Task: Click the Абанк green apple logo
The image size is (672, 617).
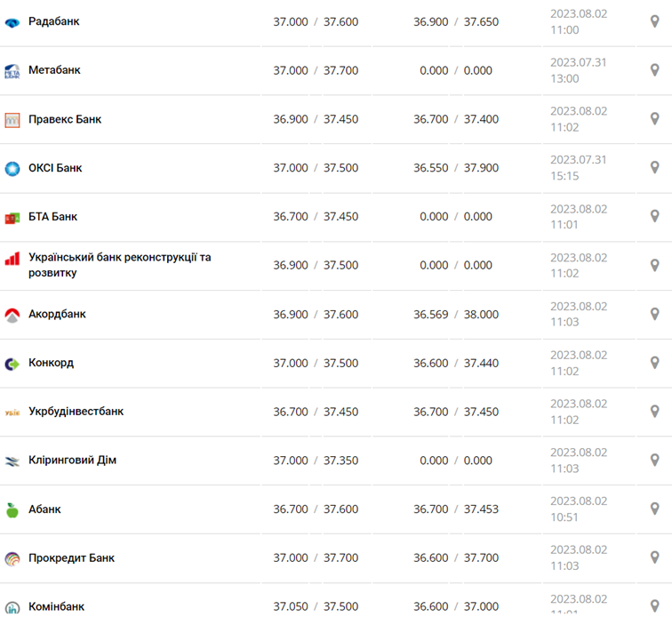Action: click(x=12, y=509)
